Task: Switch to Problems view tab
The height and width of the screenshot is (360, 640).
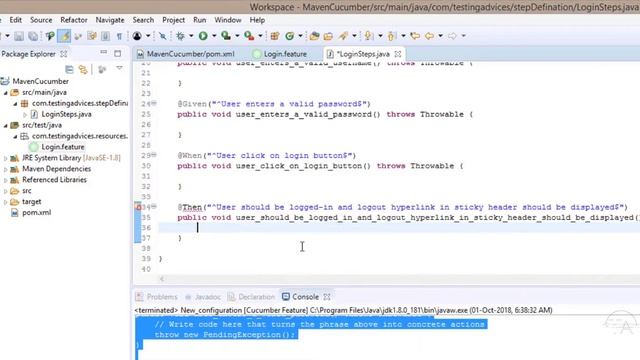Action: (157, 297)
